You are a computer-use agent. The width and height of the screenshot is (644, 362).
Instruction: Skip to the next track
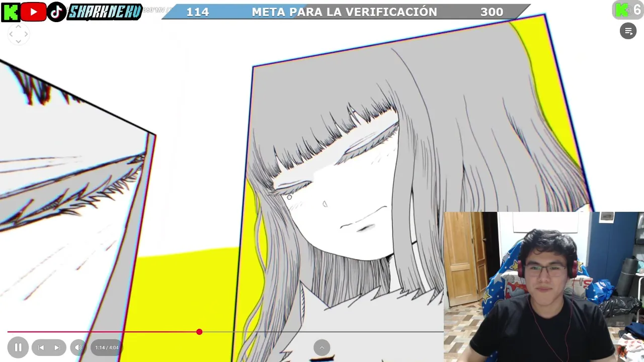point(57,347)
